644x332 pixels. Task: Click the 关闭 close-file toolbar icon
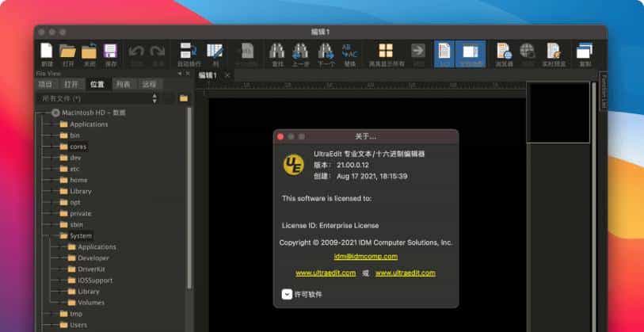point(89,51)
